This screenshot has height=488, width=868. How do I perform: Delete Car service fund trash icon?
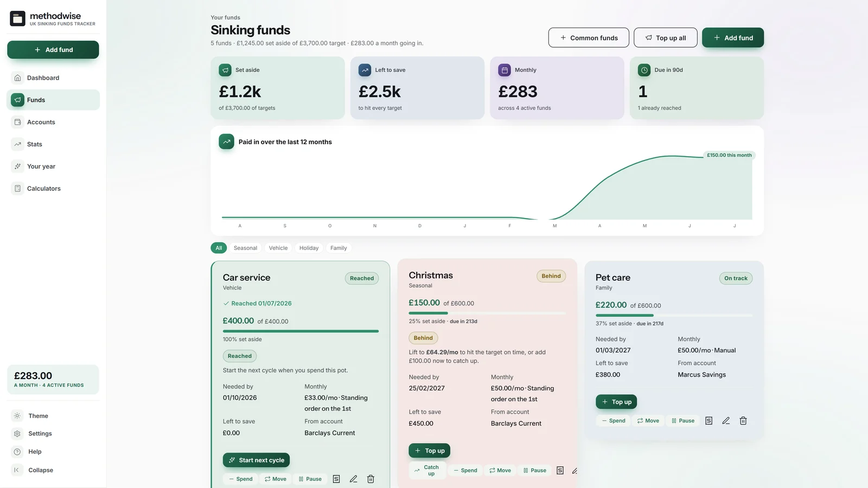[x=371, y=479]
